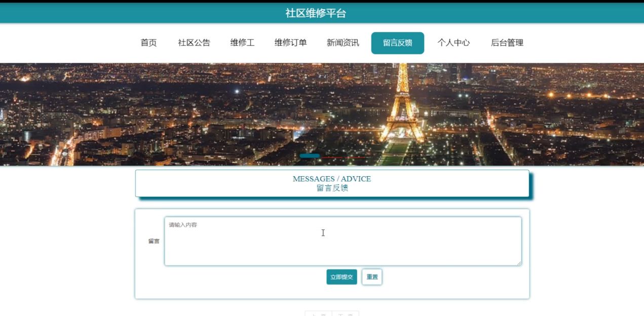Open 新闻资讯 section

[343, 43]
